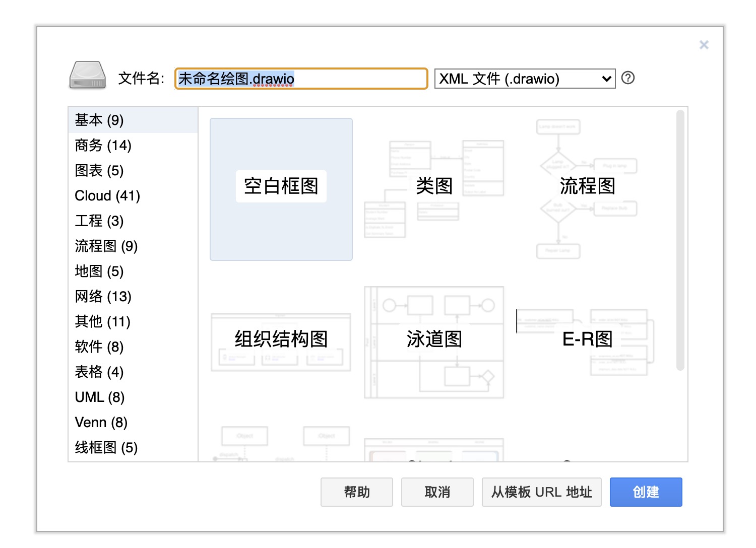Click the blue 创建 button
Viewport: 756px width, 548px height.
tap(646, 492)
